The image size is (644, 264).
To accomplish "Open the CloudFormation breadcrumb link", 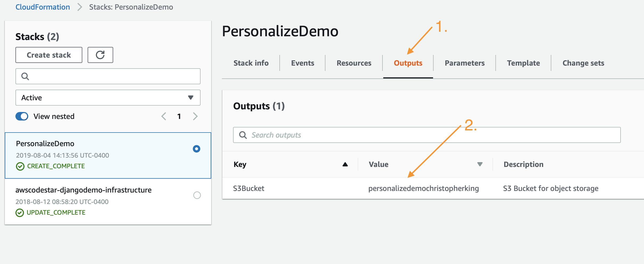I will 43,7.
